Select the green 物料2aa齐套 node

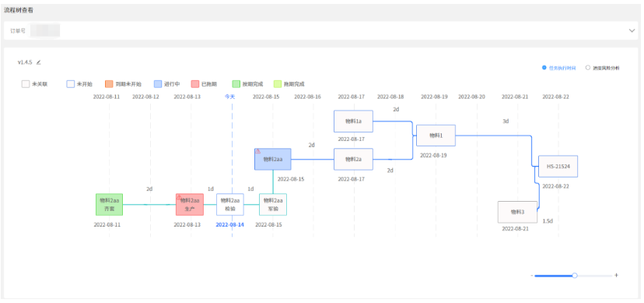(x=109, y=204)
